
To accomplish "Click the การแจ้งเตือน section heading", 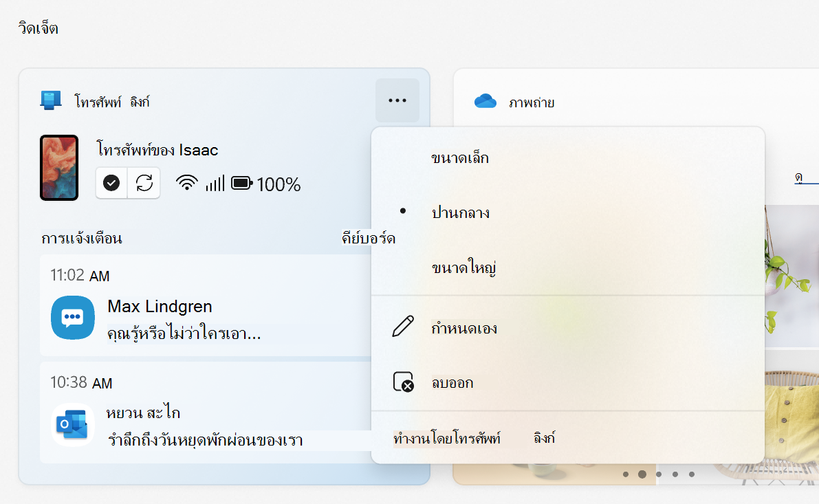I will pyautogui.click(x=81, y=238).
